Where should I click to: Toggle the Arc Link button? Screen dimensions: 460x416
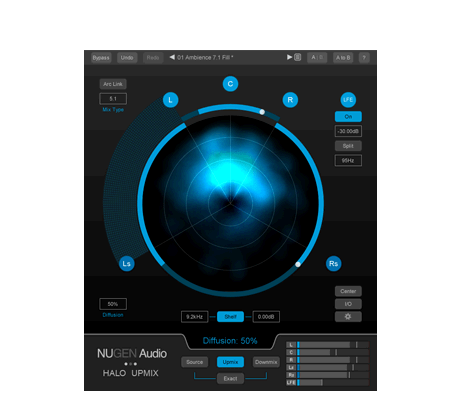[x=113, y=84]
